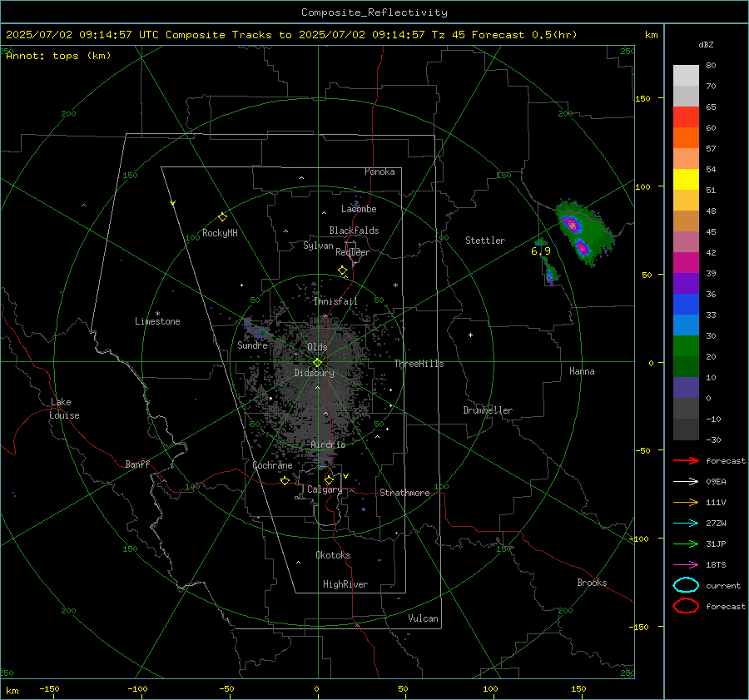Image resolution: width=749 pixels, height=700 pixels.
Task: Click the Composite_Reflectivity title
Action: (x=374, y=12)
